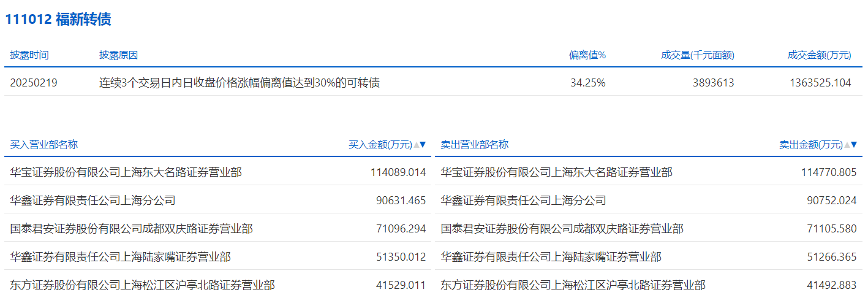The width and height of the screenshot is (868, 295).
Task: Select the sell amount 41492.883
Action: (x=831, y=285)
